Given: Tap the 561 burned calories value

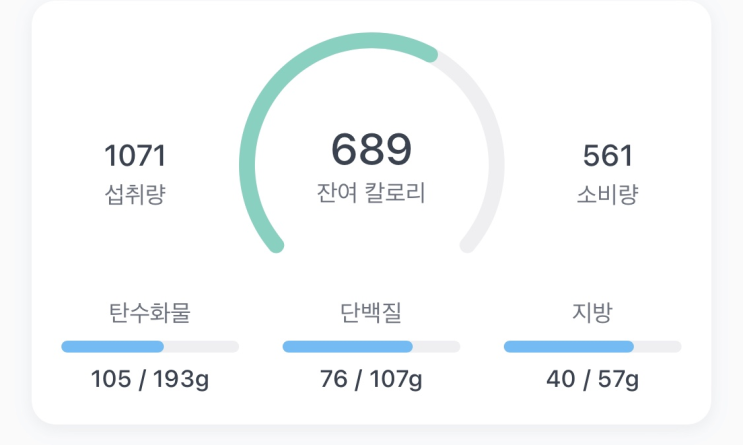Looking at the screenshot, I should (x=607, y=155).
